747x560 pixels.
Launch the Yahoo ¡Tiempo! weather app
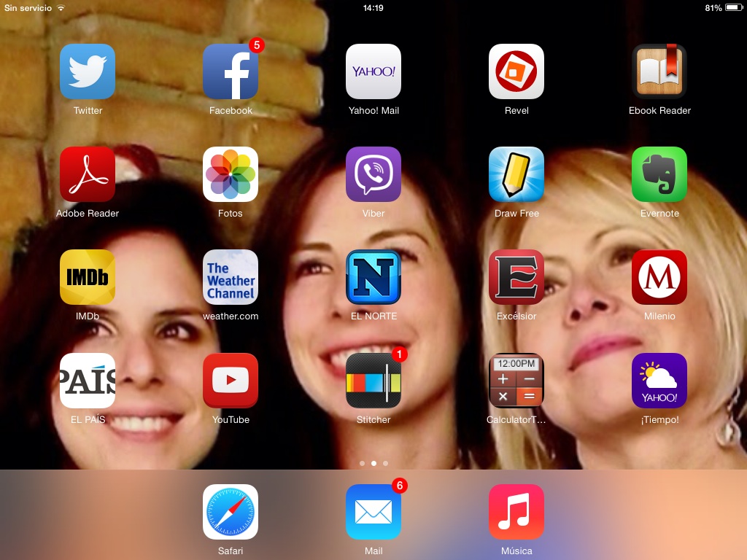pyautogui.click(x=659, y=381)
